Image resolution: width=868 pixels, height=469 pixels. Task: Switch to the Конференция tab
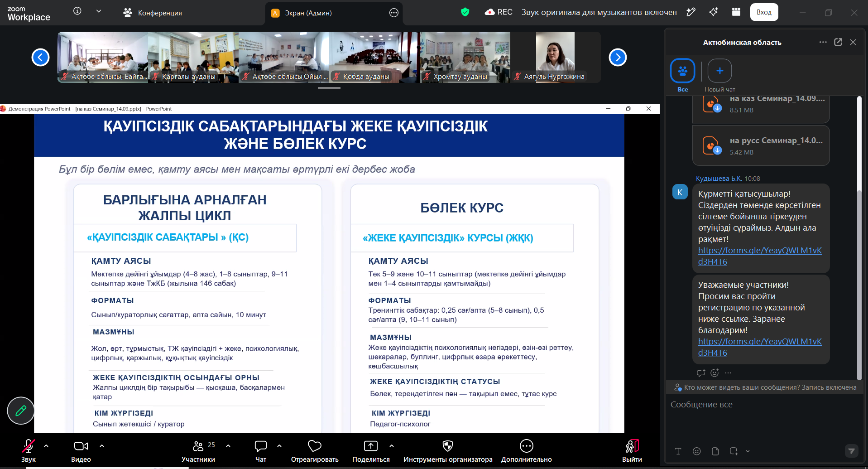[x=153, y=13]
